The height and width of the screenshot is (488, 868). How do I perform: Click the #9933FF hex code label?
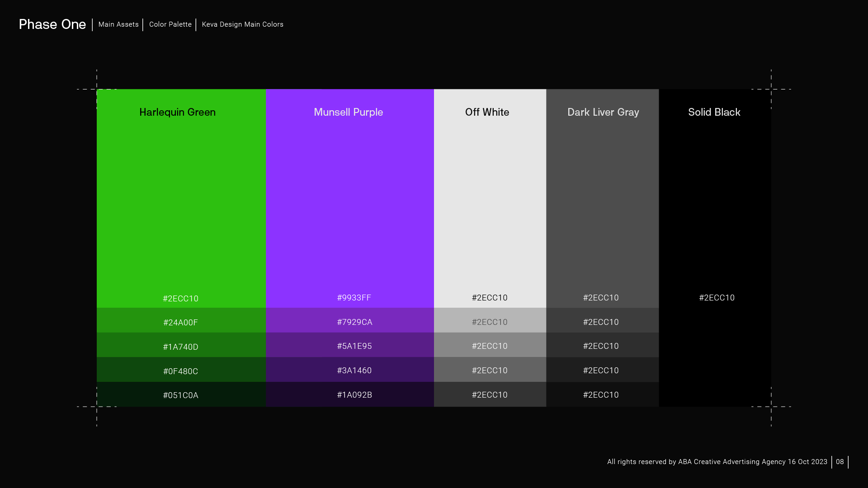pos(354,297)
